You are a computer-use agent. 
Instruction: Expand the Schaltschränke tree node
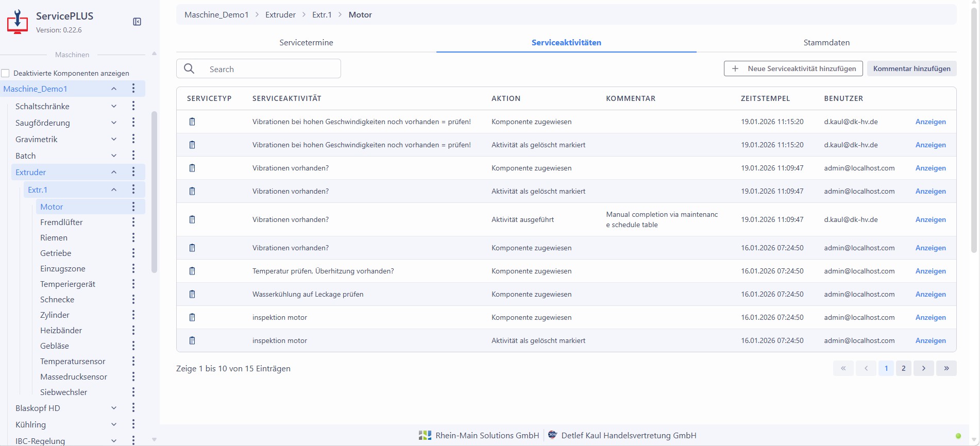click(x=114, y=106)
